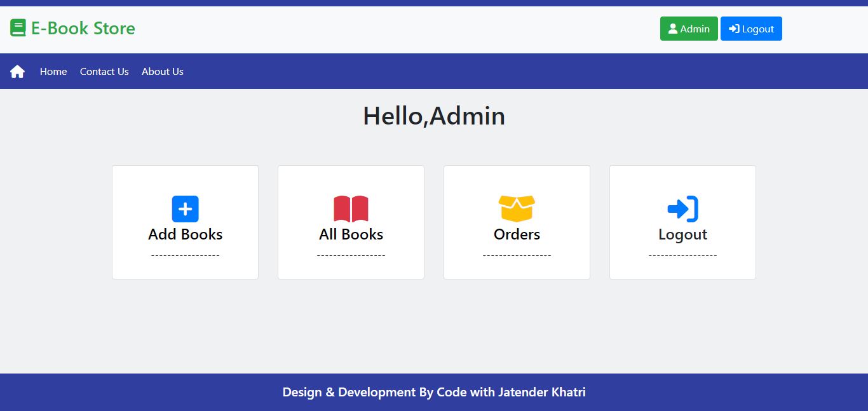Click the Hello,Admin heading

coord(433,116)
